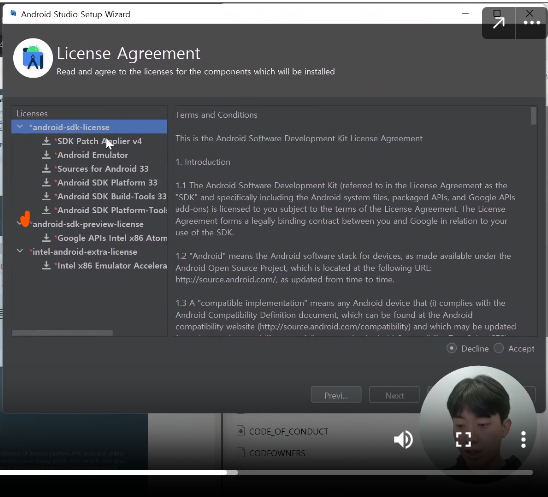Click the Android Studio logo icon
The width and height of the screenshot is (548, 497).
(33, 58)
